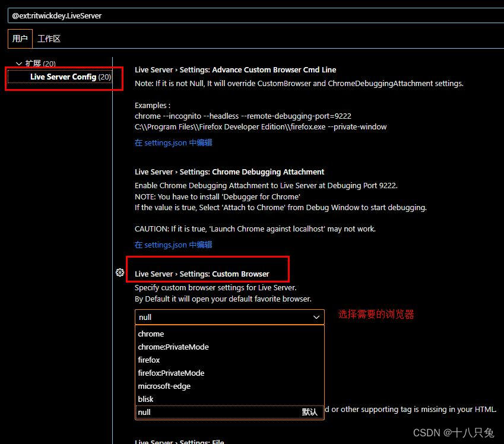Choose the null 默认 option in list
Viewport: 504px width, 444px height.
point(230,412)
